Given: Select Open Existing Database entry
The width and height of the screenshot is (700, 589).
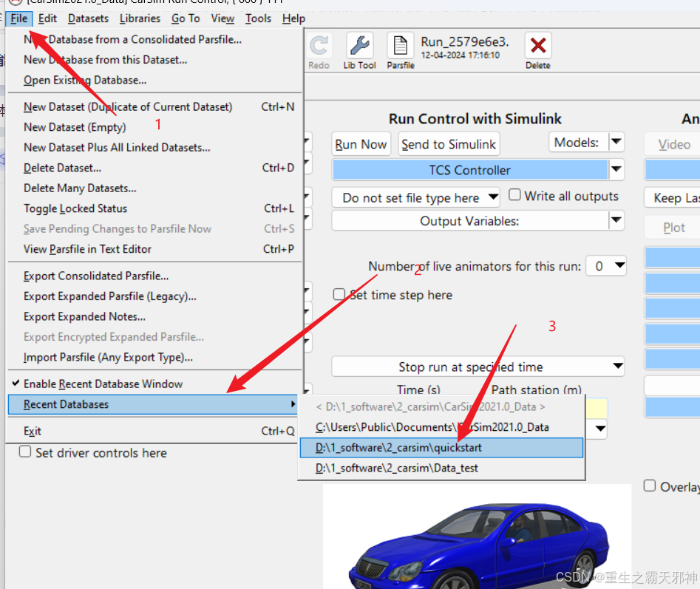Looking at the screenshot, I should pos(154,81).
